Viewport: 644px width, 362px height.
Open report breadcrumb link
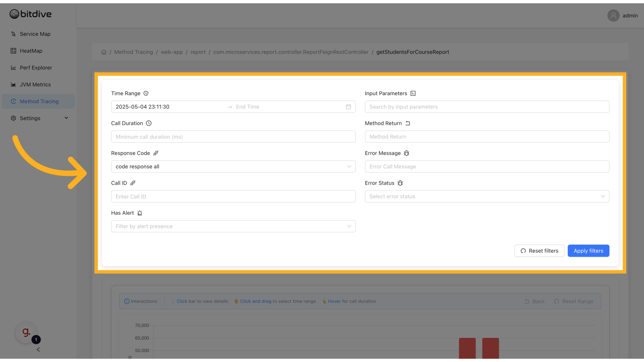point(198,52)
